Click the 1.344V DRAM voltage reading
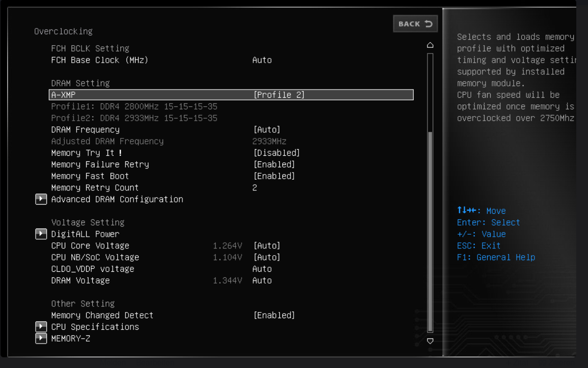 point(227,280)
